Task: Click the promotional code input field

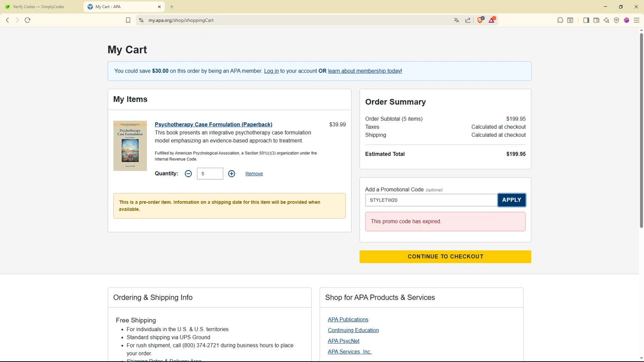Action: pyautogui.click(x=431, y=200)
